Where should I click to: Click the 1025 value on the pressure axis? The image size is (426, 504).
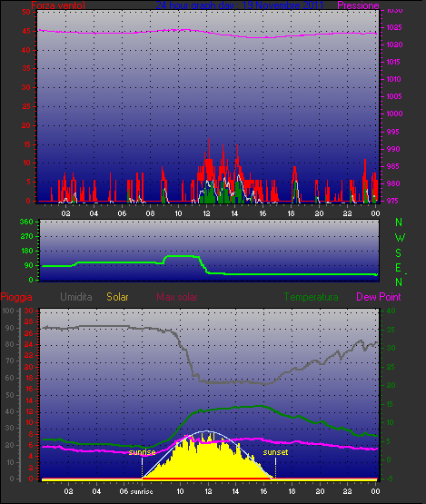tap(394, 27)
